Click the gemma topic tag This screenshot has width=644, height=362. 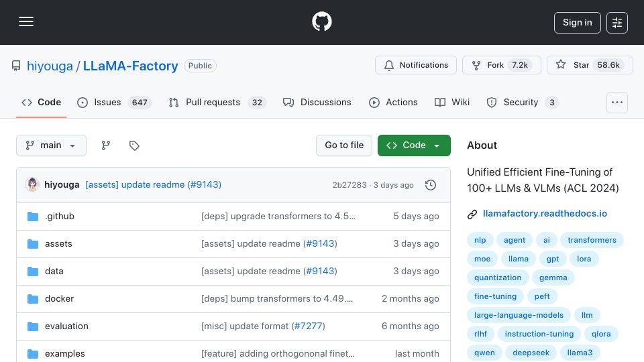(553, 278)
